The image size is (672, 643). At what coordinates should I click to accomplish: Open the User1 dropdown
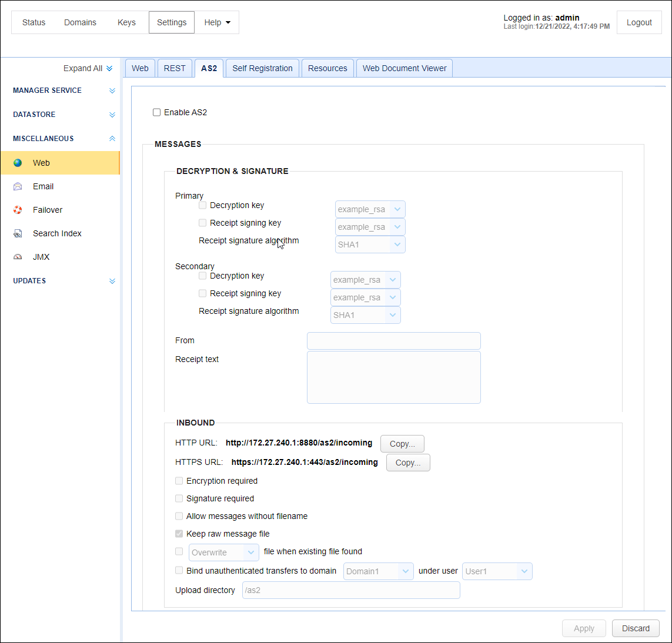pos(497,571)
